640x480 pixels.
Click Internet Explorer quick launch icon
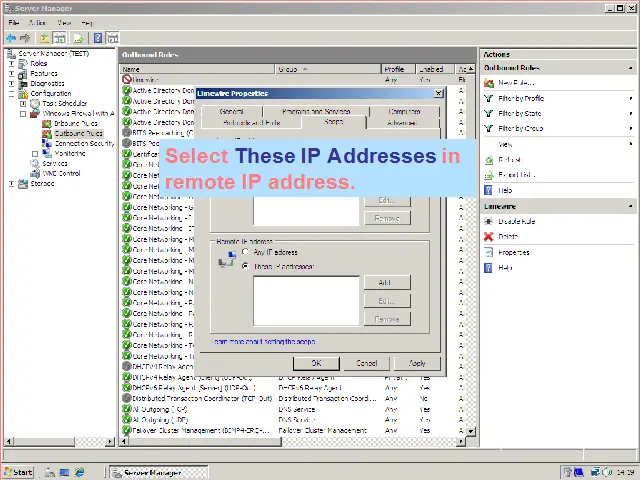tap(79, 472)
